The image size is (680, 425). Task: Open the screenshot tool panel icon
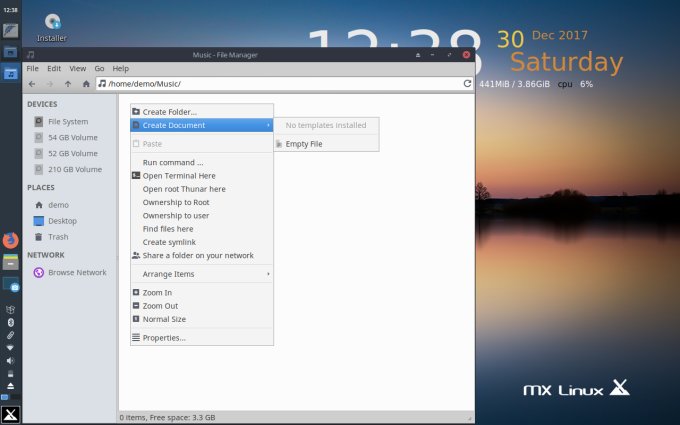click(x=10, y=284)
